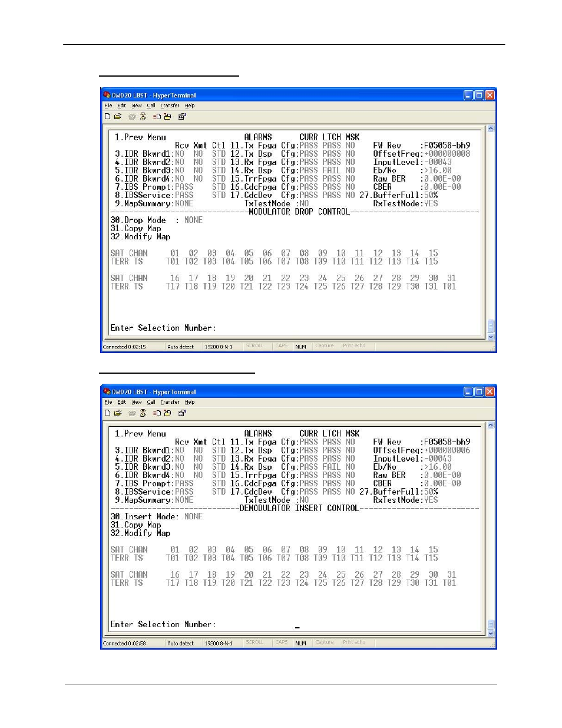This screenshot has width=562, height=728.
Task: Click 'CAPS' indicator in Demodulator Insert window
Action: (282, 643)
